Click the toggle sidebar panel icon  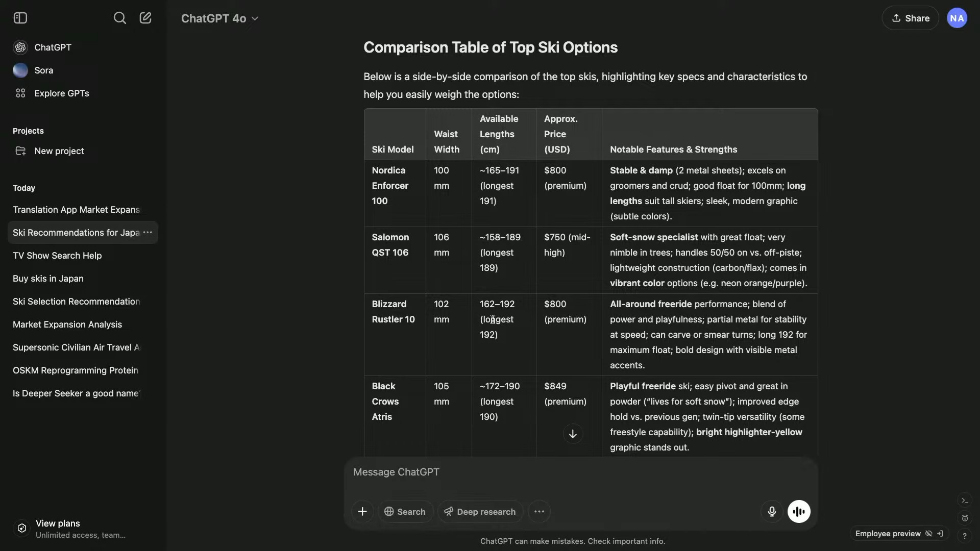(20, 17)
